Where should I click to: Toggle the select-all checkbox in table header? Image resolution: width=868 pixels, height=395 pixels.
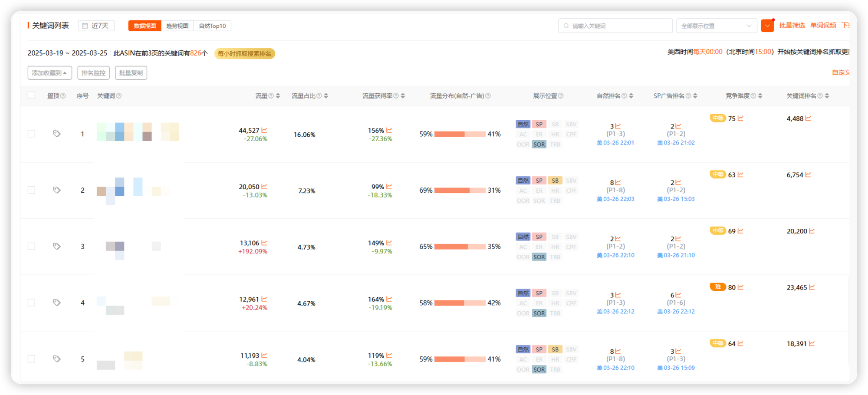31,95
